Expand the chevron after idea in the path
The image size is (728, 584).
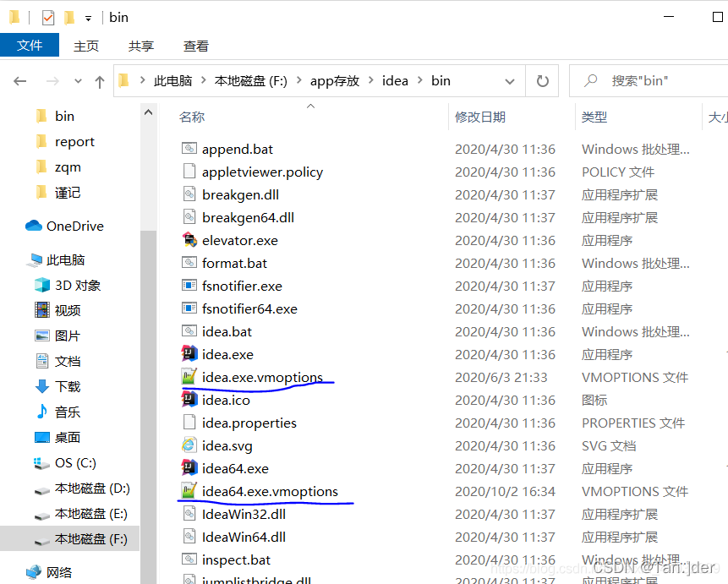click(420, 80)
